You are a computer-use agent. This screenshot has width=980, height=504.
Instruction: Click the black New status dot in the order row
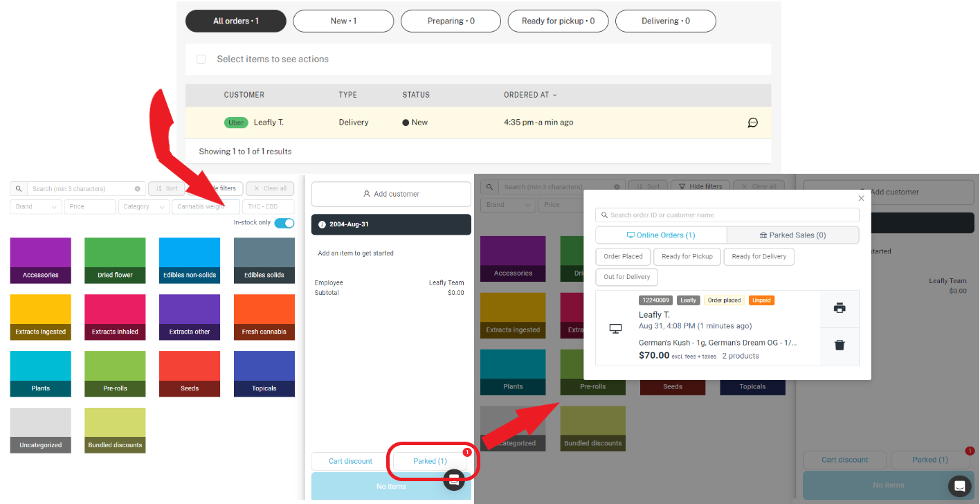[406, 123]
